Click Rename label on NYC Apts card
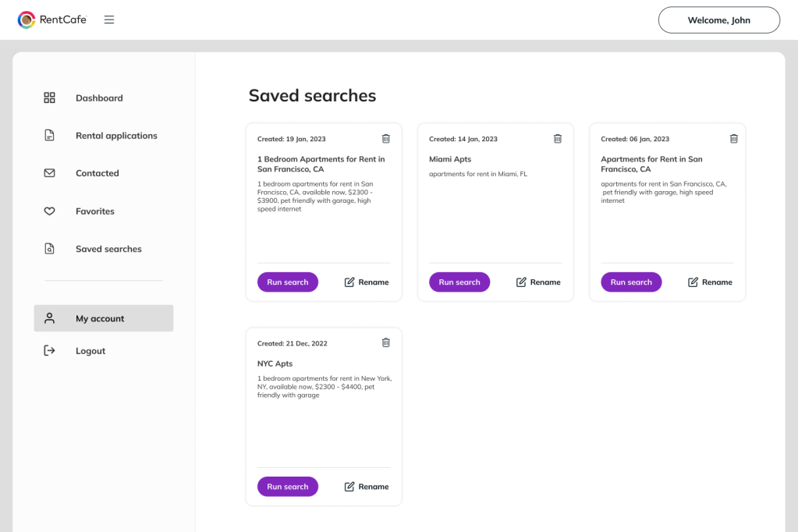This screenshot has width=798, height=532. pyautogui.click(x=374, y=487)
